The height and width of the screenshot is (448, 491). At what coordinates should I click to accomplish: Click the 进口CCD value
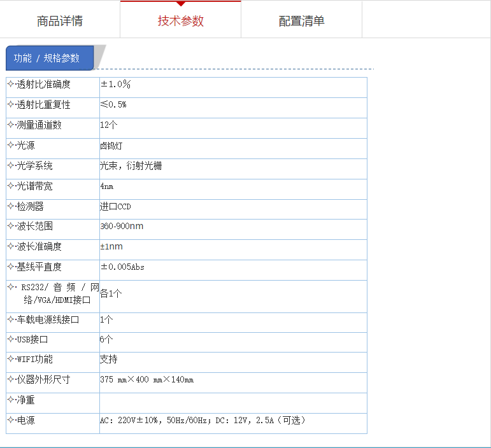115,206
